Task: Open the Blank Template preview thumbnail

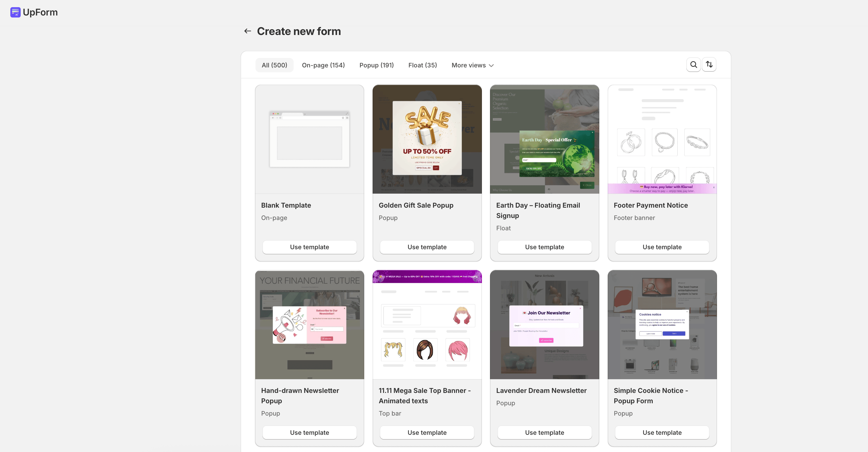Action: (309, 139)
